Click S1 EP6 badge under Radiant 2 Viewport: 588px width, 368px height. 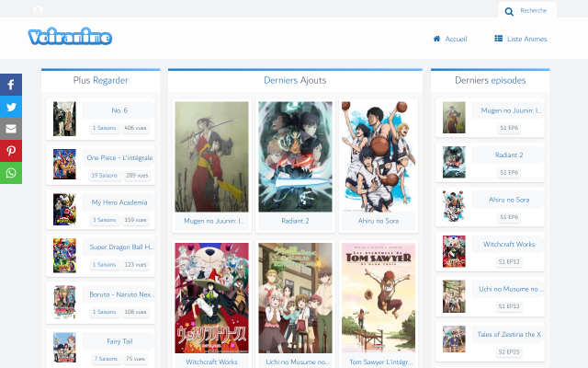[509, 172]
